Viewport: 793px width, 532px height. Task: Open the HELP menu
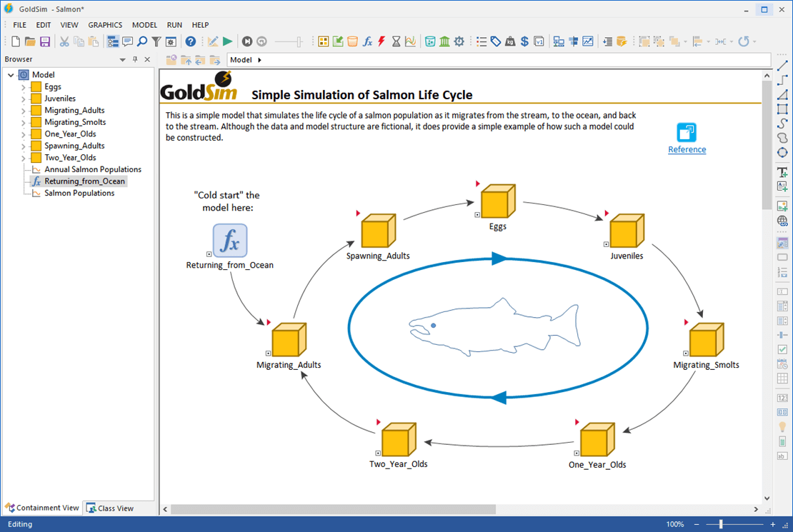click(x=200, y=25)
